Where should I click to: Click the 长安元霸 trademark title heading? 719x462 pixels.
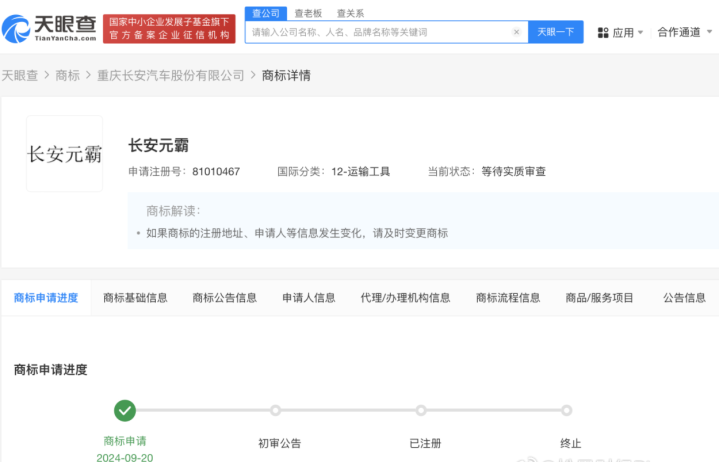pos(158,146)
